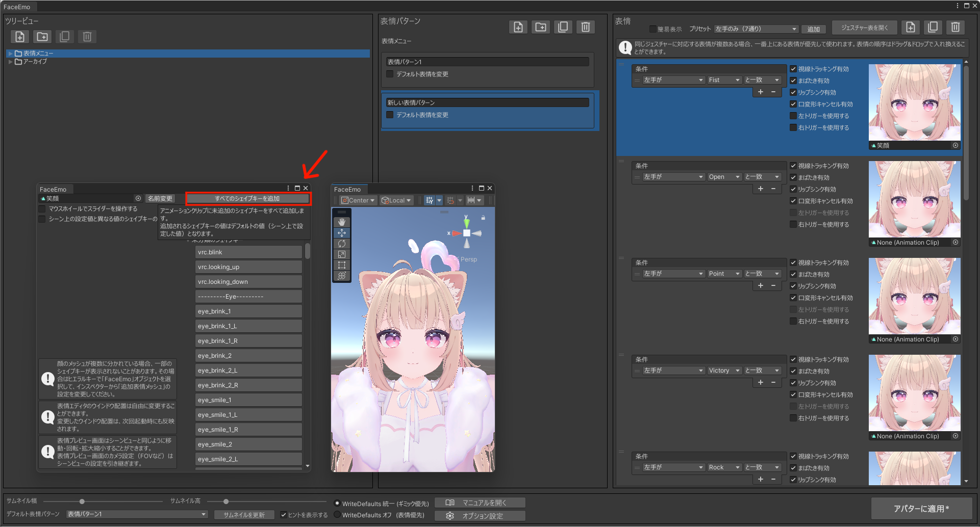This screenshot has width=980, height=527.
Task: Select the Rotate tool in preview toolbar
Action: point(342,244)
